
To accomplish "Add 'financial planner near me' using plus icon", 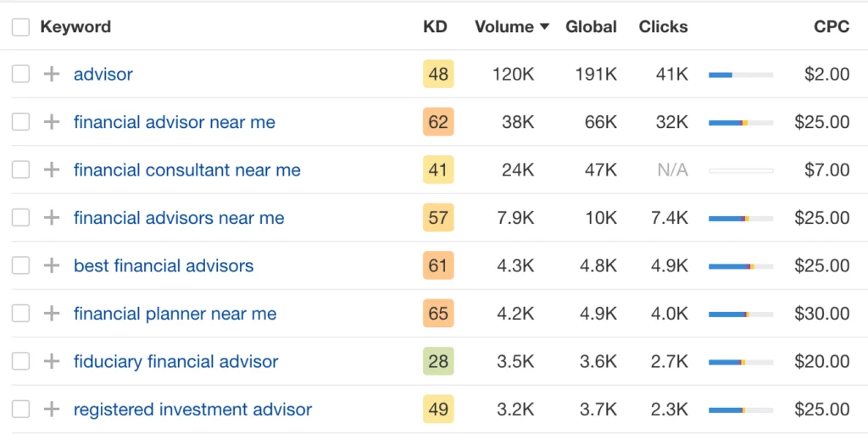I will pos(52,314).
